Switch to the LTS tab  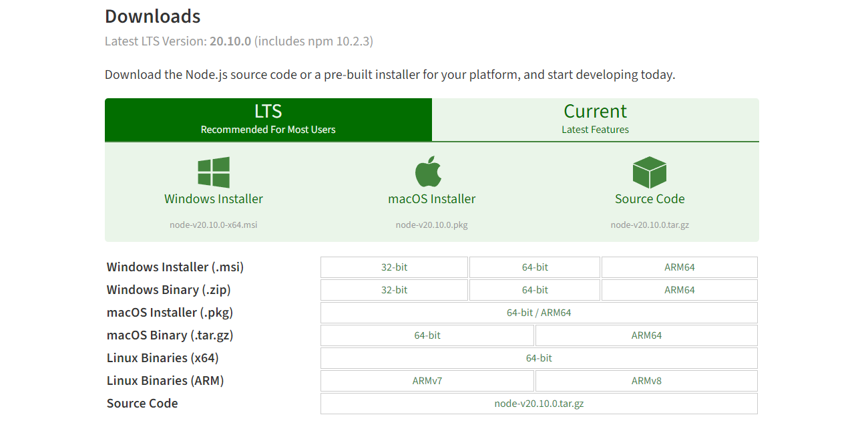coord(268,119)
